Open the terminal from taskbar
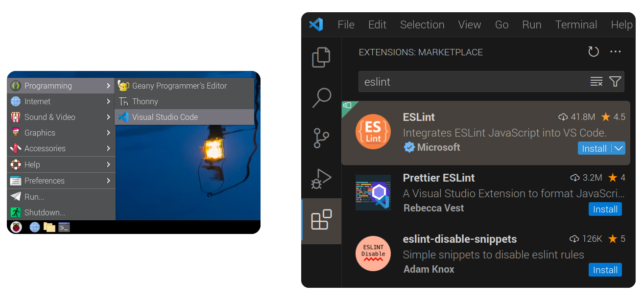Image resolution: width=644 pixels, height=302 pixels. coord(64,227)
